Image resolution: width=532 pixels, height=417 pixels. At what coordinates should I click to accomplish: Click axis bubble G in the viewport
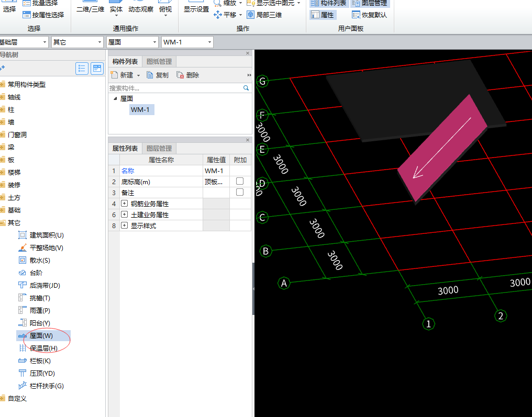pyautogui.click(x=262, y=82)
